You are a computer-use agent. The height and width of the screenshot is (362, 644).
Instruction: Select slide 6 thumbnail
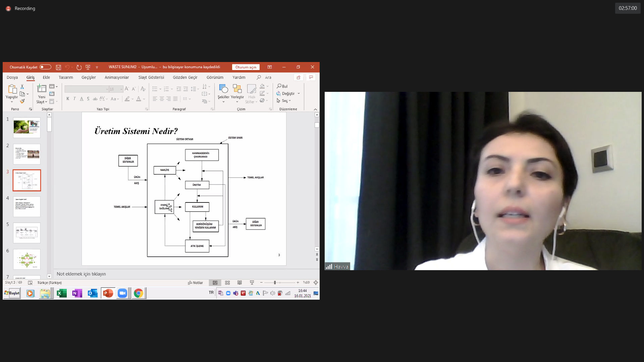point(27,259)
